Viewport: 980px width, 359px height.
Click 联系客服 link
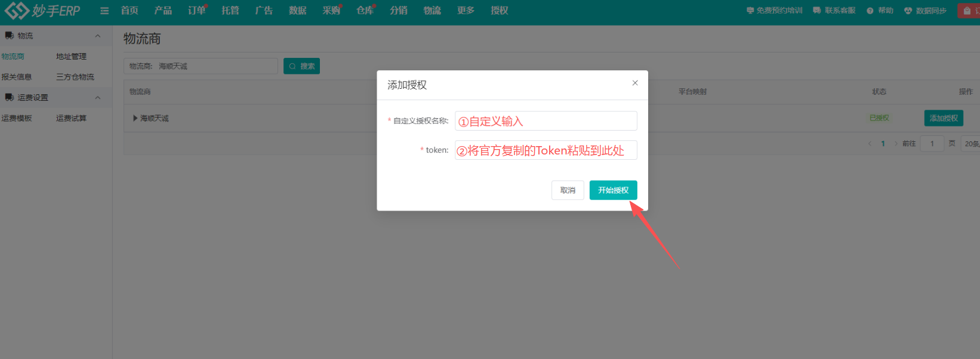[834, 11]
